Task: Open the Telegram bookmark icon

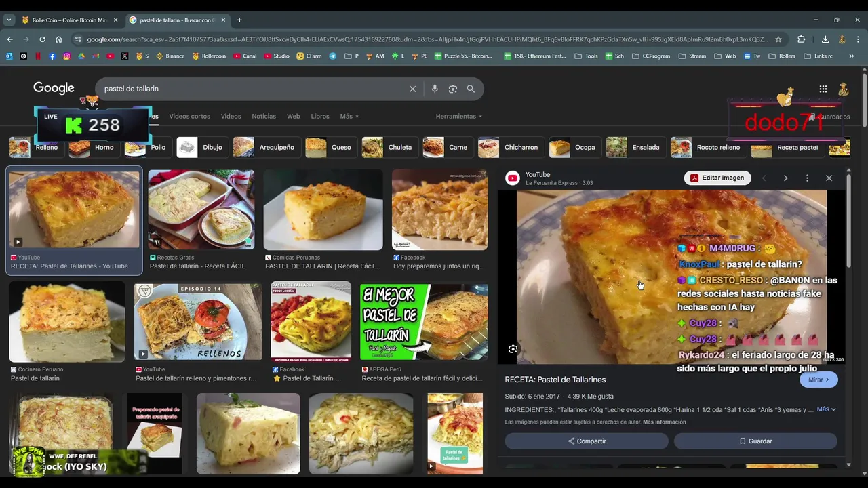Action: click(333, 56)
